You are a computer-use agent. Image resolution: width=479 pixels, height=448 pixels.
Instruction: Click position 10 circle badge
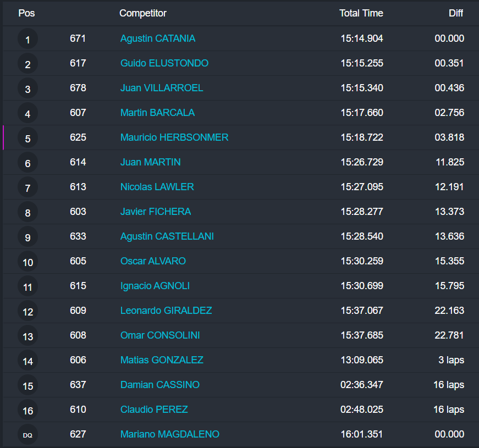coord(27,262)
